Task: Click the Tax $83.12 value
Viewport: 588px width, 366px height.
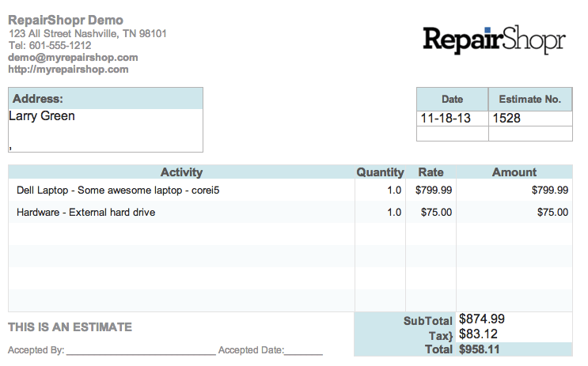Action: pos(478,334)
